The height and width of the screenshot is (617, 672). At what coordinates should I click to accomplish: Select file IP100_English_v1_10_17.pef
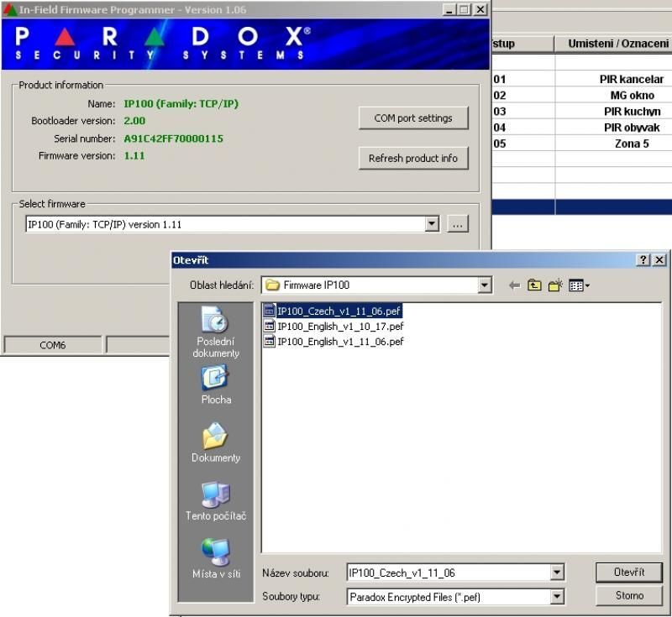point(339,326)
